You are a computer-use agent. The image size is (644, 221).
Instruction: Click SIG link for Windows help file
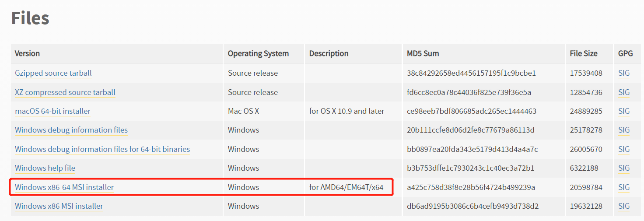[x=624, y=168]
